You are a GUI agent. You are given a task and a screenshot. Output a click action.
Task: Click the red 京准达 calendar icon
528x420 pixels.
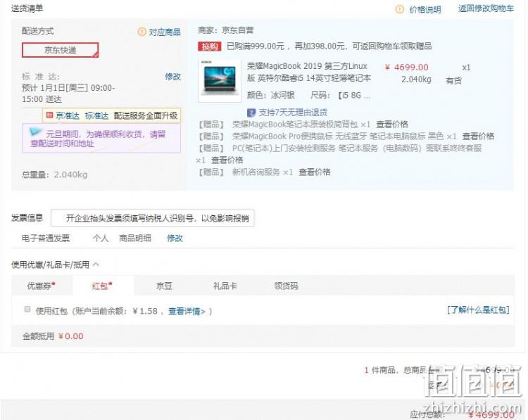click(49, 115)
